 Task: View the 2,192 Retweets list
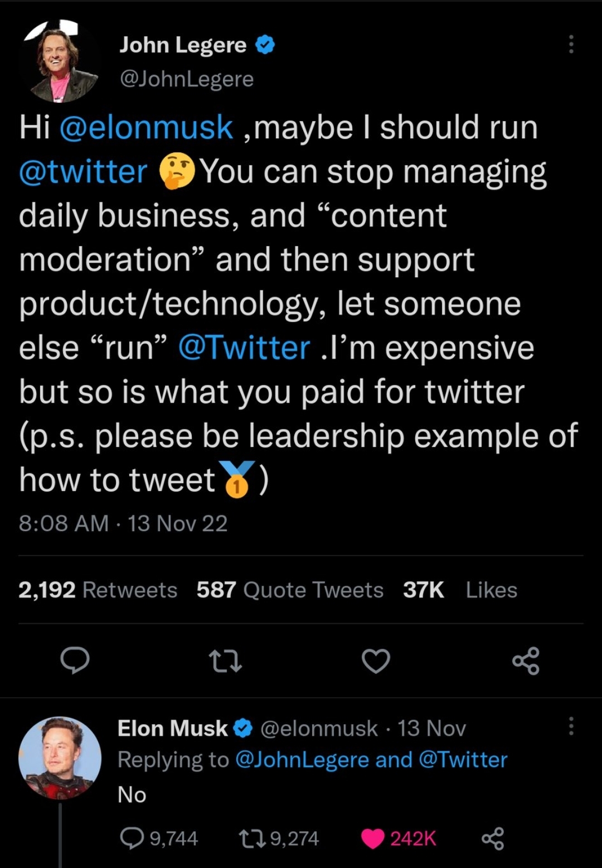pyautogui.click(x=98, y=590)
